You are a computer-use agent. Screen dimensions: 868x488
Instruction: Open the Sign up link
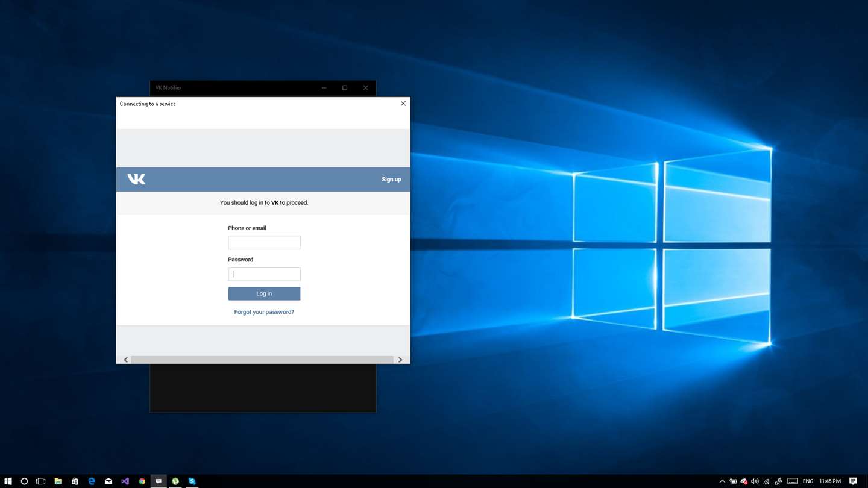coord(391,180)
